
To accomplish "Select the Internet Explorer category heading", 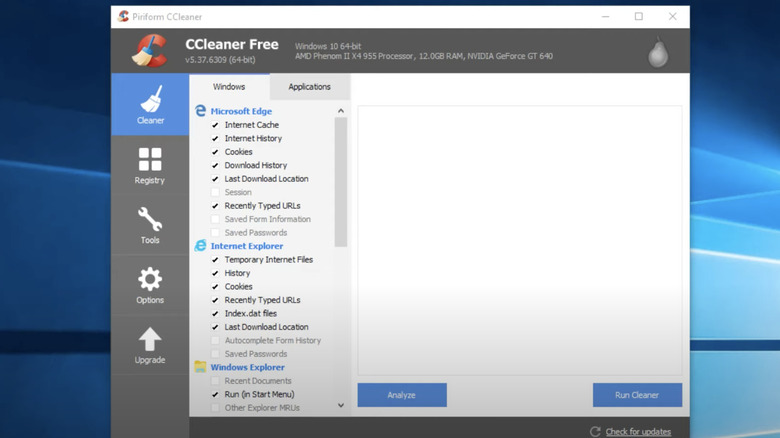I will 247,246.
